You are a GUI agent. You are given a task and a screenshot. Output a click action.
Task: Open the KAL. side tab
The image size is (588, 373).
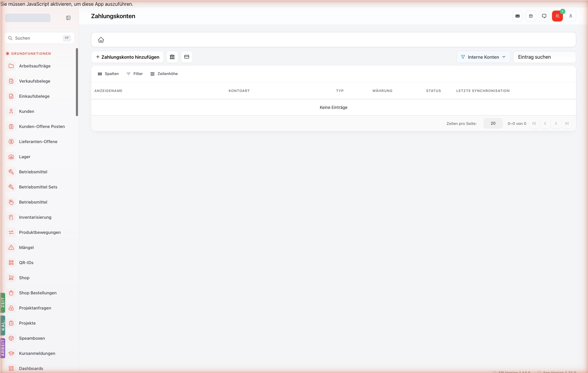pyautogui.click(x=3, y=326)
